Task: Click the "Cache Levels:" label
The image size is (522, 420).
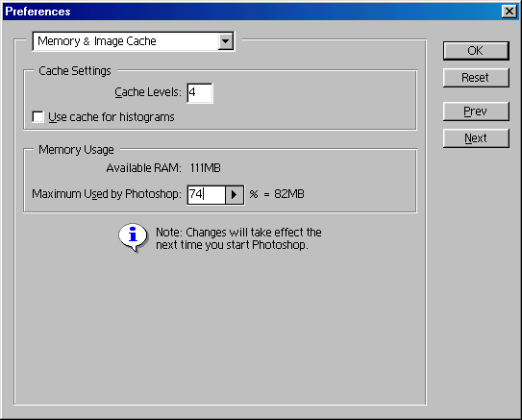Action: 148,92
